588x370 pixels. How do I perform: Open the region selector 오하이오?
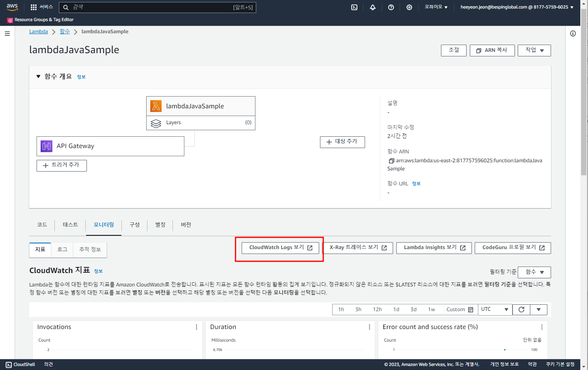click(436, 7)
